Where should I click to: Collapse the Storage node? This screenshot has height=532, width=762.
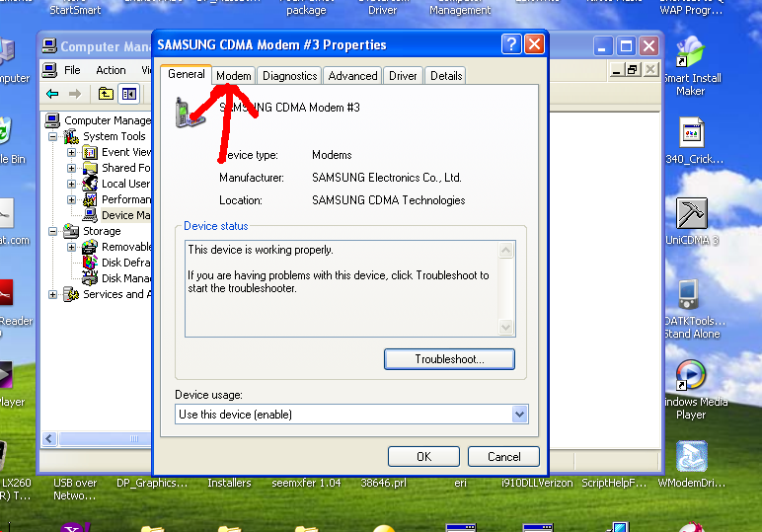52,231
